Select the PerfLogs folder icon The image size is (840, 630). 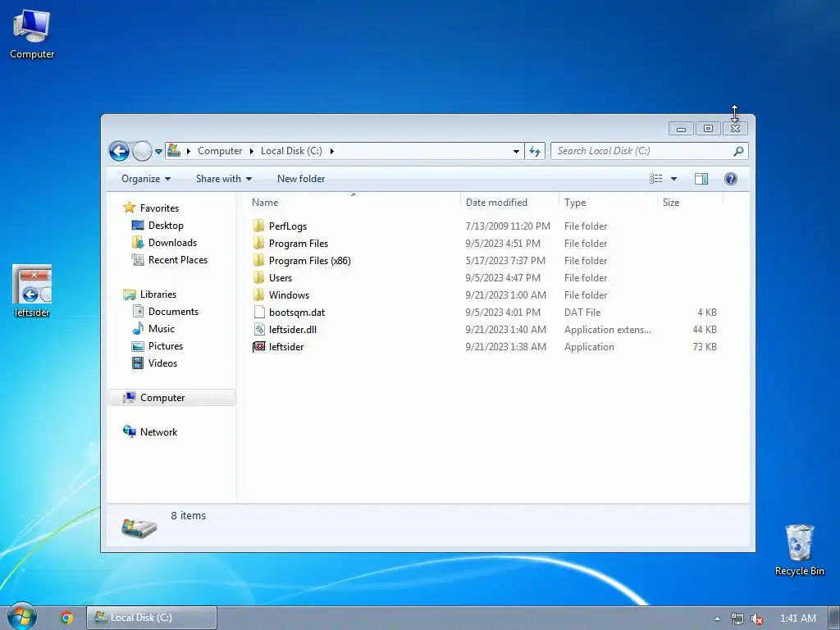(258, 226)
